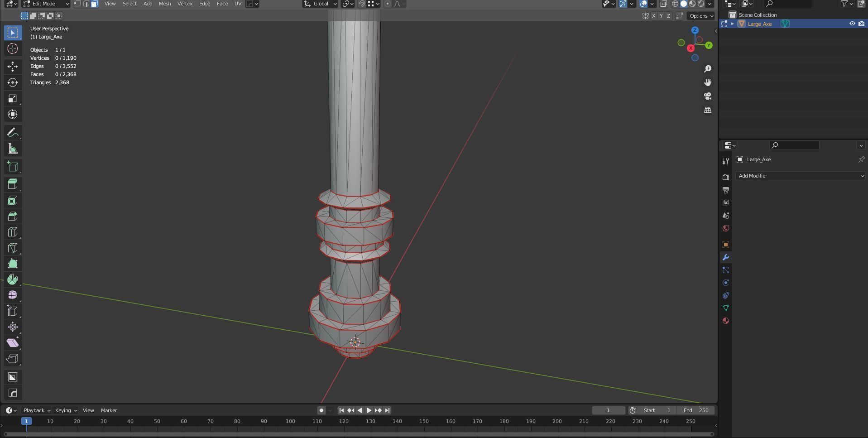Choose the Add Cube tool
868x438 pixels.
(13, 166)
